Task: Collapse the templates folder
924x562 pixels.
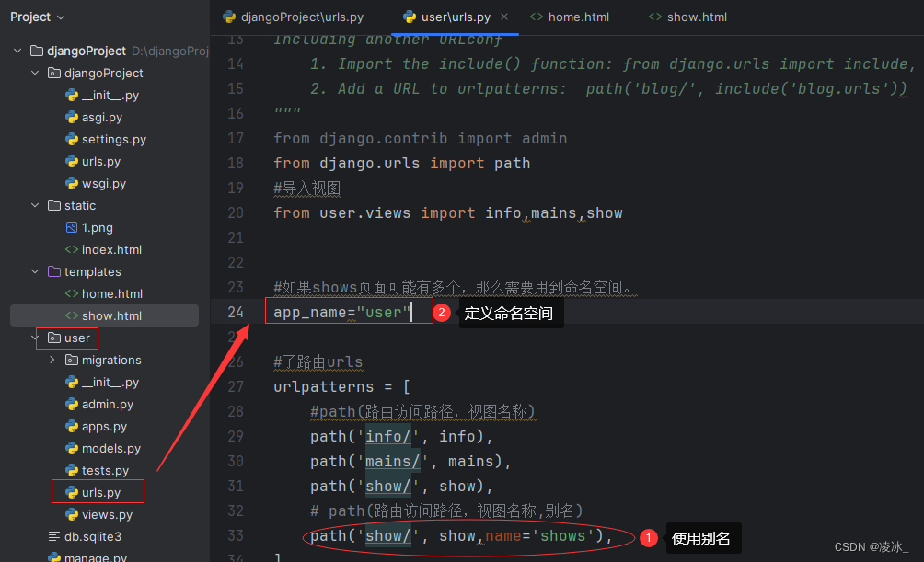Action: (x=35, y=271)
